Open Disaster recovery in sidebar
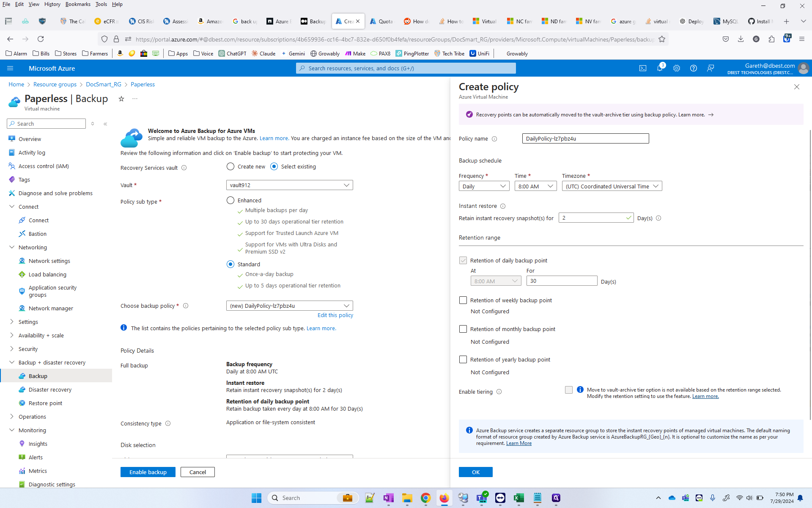This screenshot has height=508, width=812. click(50, 389)
